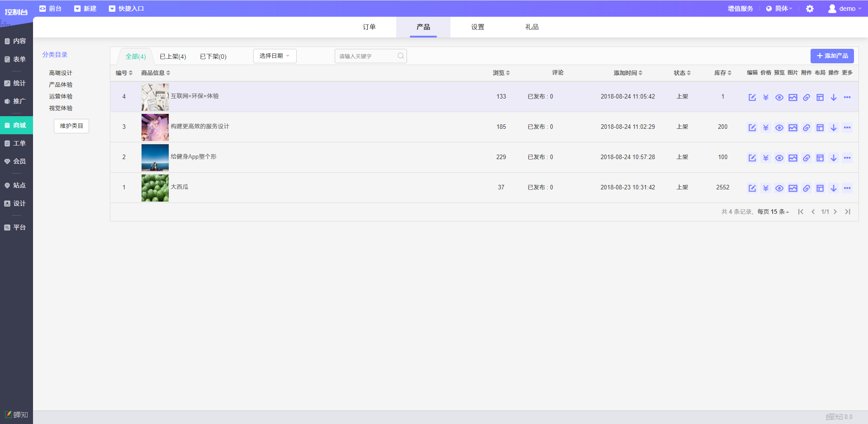The width and height of the screenshot is (868, 424).
Task: Open more options for product 2
Action: click(847, 158)
